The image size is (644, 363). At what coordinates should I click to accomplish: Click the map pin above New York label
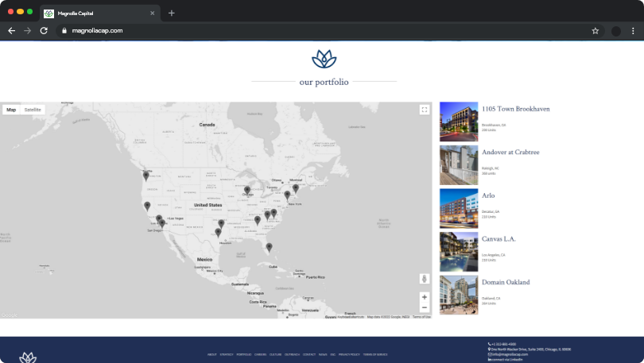point(287,195)
